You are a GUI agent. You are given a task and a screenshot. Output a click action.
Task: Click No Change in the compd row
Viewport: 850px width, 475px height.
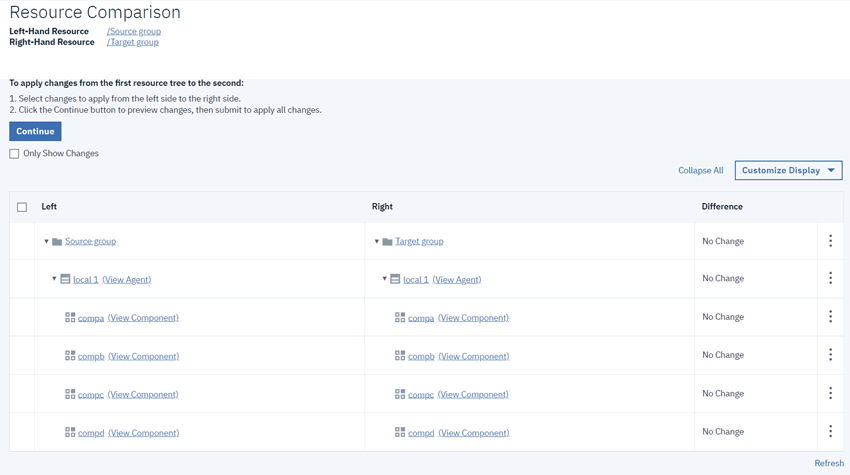click(x=723, y=432)
